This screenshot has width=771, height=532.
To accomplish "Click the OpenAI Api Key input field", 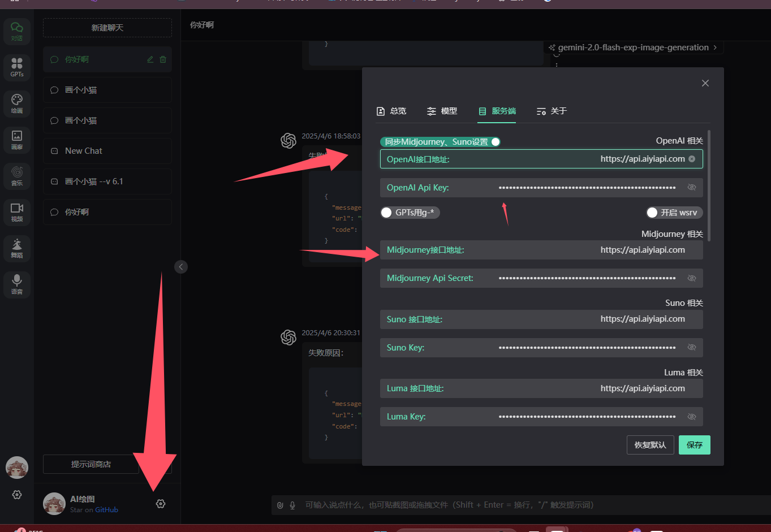I will [x=541, y=187].
